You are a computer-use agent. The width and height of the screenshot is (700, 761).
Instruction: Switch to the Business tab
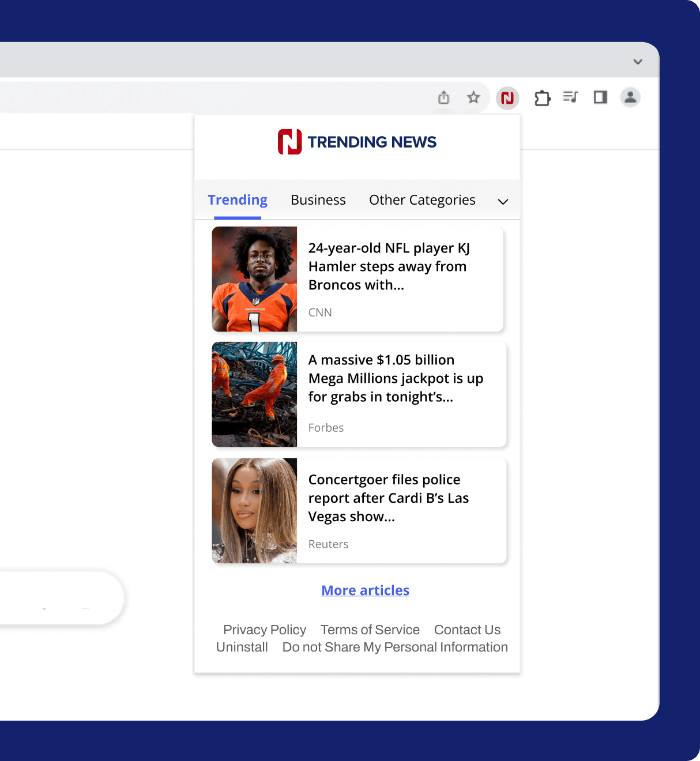tap(318, 200)
